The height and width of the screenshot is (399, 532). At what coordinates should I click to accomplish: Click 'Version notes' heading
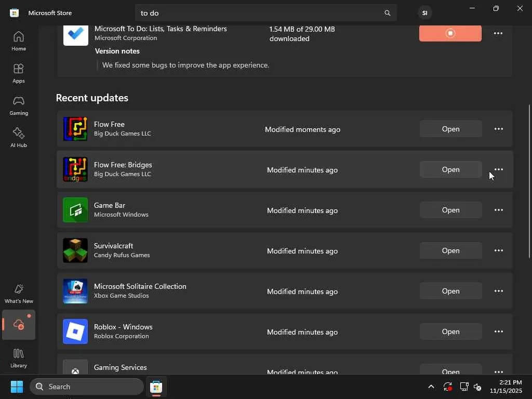click(117, 51)
